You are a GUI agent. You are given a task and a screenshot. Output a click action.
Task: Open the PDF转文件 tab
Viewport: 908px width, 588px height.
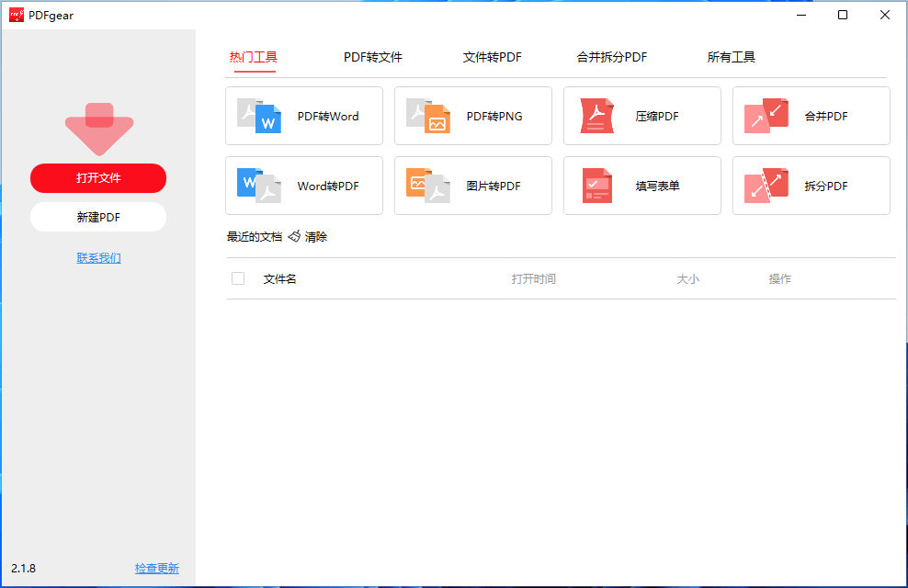[x=373, y=57]
